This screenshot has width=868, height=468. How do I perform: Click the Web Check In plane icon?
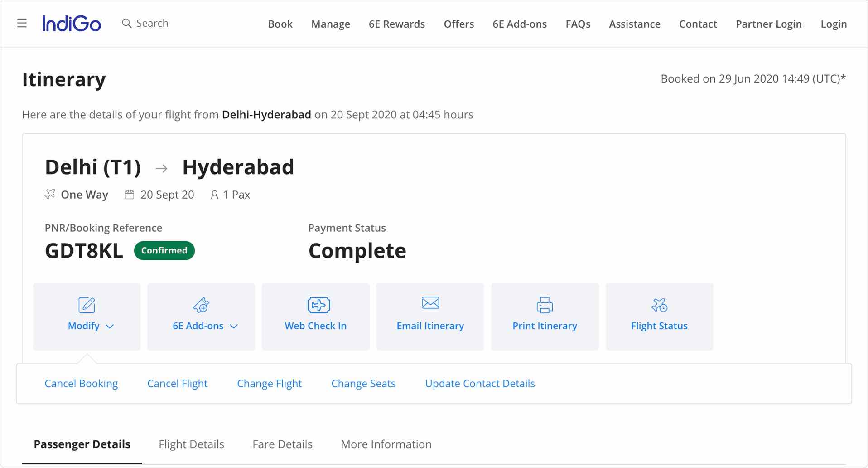coord(318,305)
